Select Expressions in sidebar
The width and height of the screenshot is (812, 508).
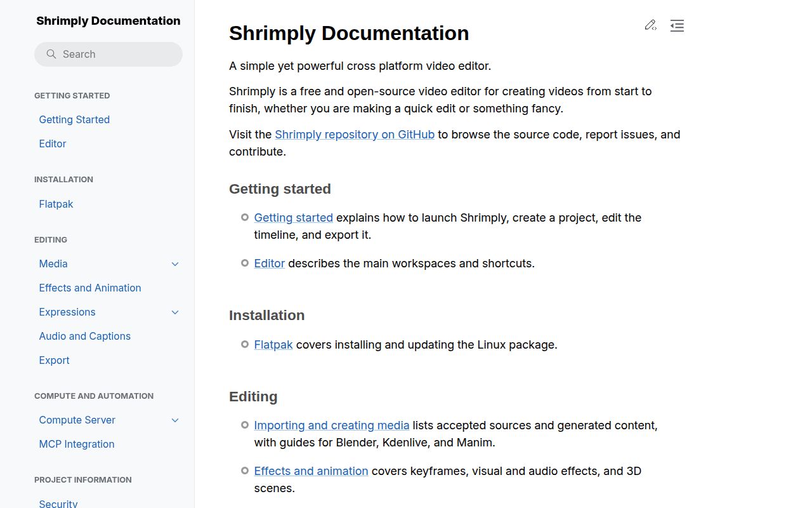tap(67, 312)
